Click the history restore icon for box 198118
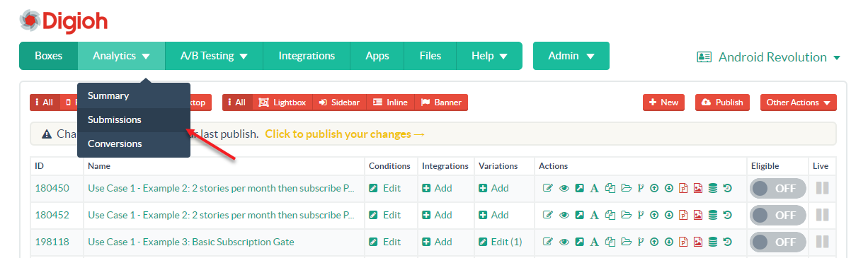Viewport: 868px width, 258px height. 727,242
